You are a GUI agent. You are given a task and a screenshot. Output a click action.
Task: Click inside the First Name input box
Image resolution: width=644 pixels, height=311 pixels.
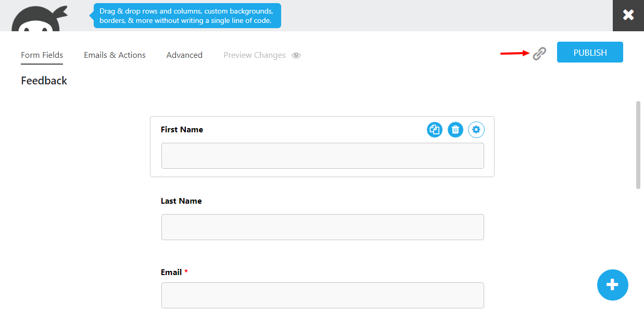323,156
